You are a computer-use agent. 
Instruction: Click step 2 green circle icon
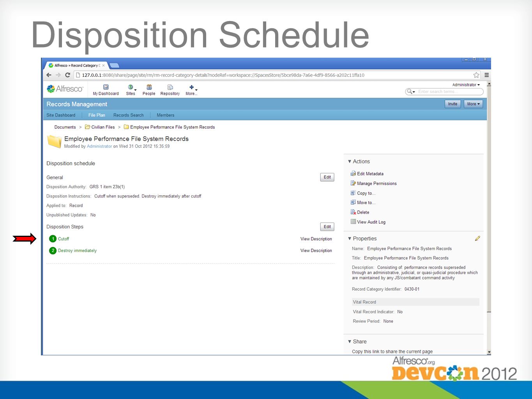click(53, 251)
